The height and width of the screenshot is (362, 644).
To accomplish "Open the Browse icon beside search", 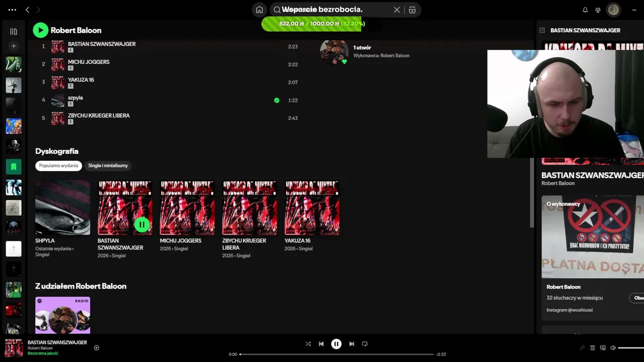I will [412, 10].
